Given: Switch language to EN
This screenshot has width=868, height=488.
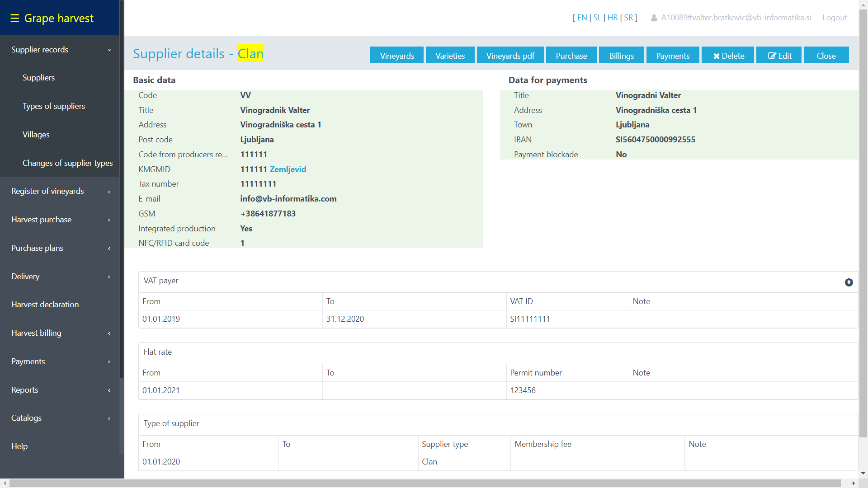Looking at the screenshot, I should coord(582,18).
